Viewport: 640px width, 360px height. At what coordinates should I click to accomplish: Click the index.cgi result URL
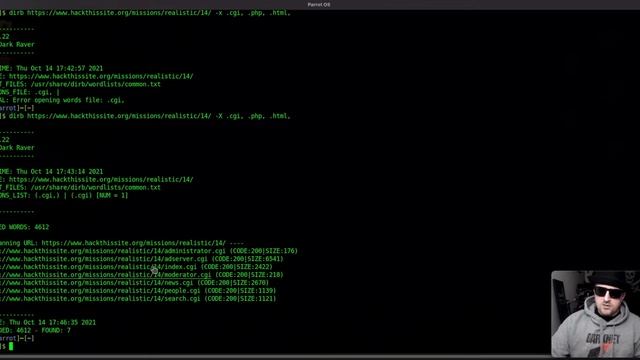(x=98, y=267)
